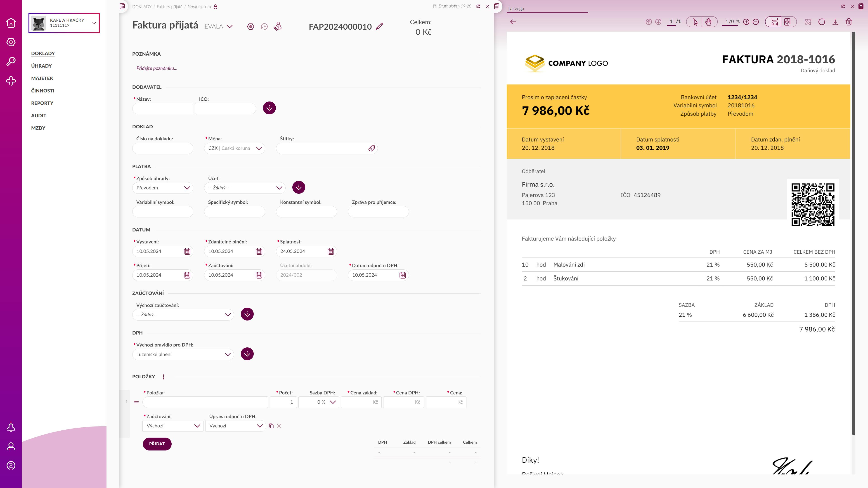This screenshot has height=488, width=868.
Task: Rotate the document preview
Action: tap(821, 22)
